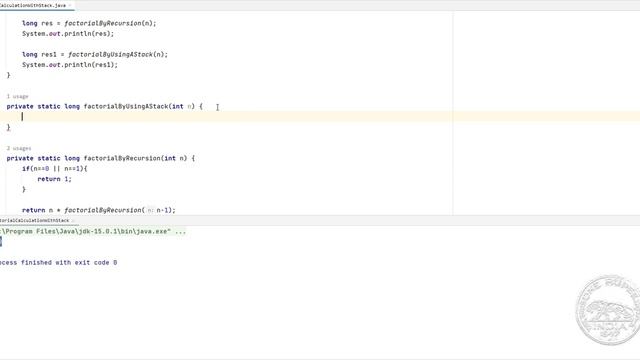Click the '2 usages' hint above factorialByRecursion

click(19, 148)
